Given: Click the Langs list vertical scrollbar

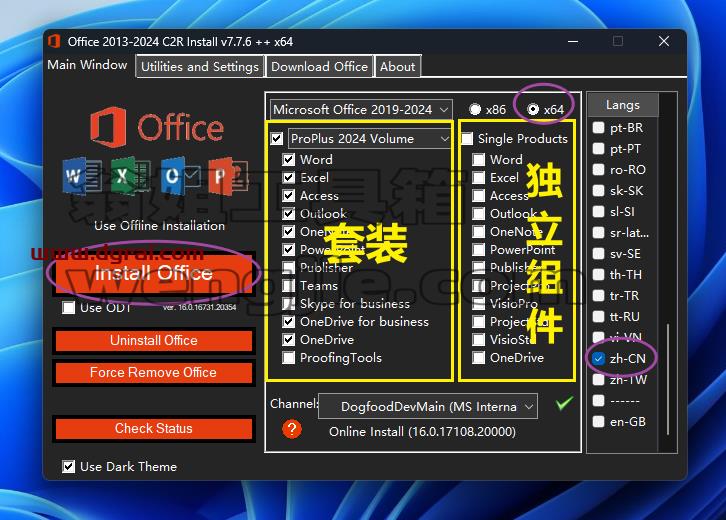Looking at the screenshot, I should point(668,273).
